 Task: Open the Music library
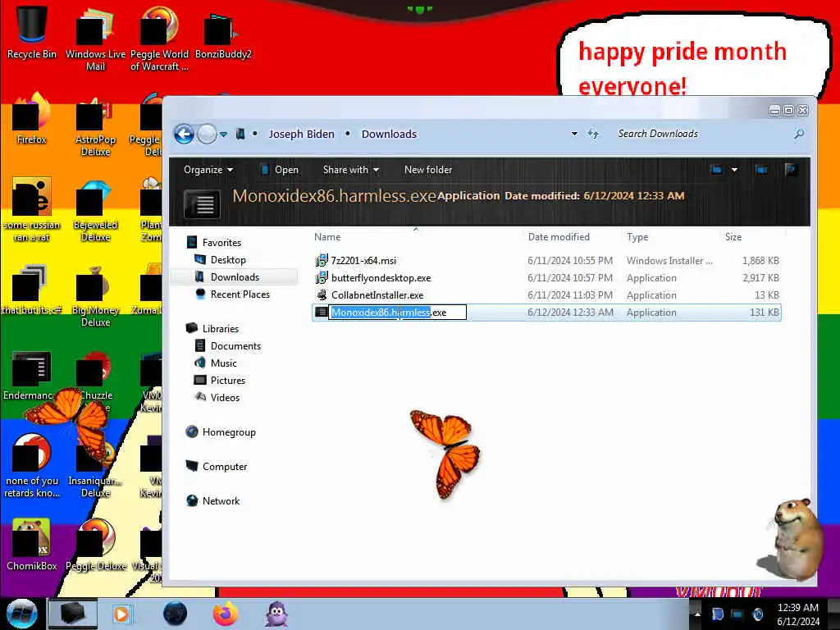point(223,363)
